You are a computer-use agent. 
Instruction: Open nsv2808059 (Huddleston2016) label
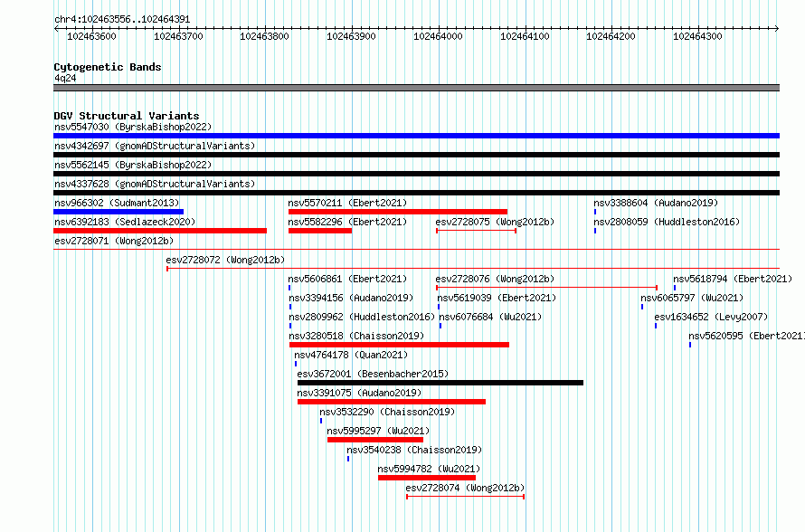point(667,222)
